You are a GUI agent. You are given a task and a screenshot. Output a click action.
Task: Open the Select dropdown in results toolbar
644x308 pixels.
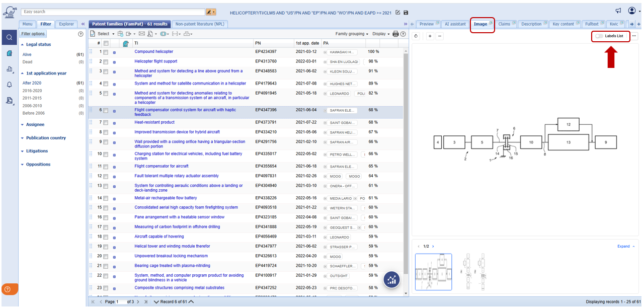[x=102, y=34]
